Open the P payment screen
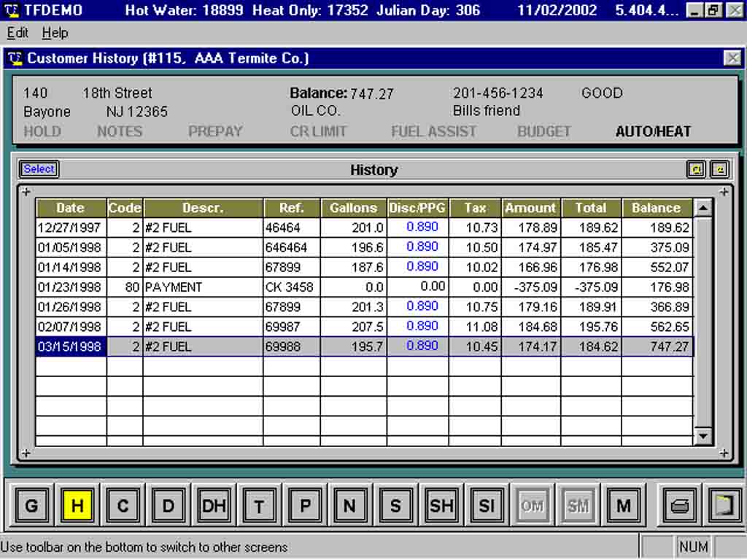Image resolution: width=747 pixels, height=560 pixels. tap(304, 504)
